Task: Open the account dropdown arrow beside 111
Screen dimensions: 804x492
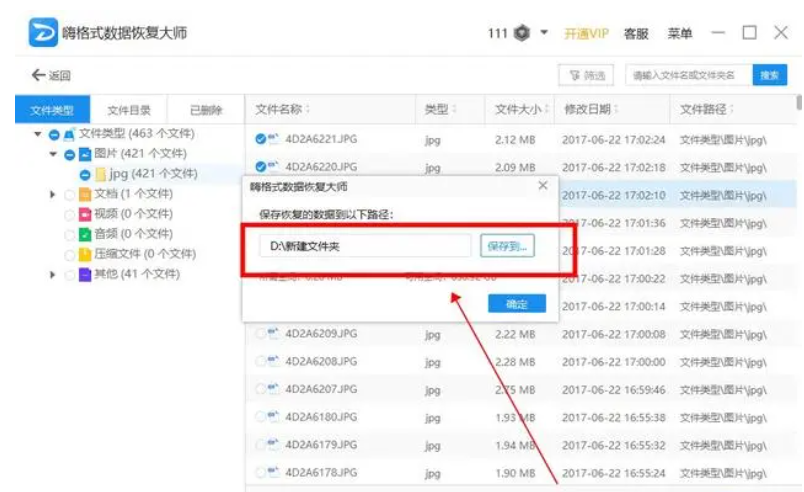Action: tap(545, 33)
